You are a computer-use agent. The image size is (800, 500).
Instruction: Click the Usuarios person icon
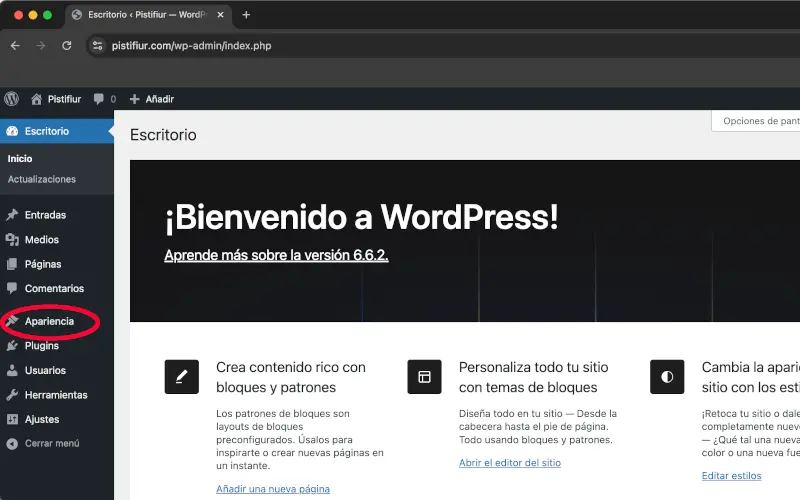pos(12,370)
